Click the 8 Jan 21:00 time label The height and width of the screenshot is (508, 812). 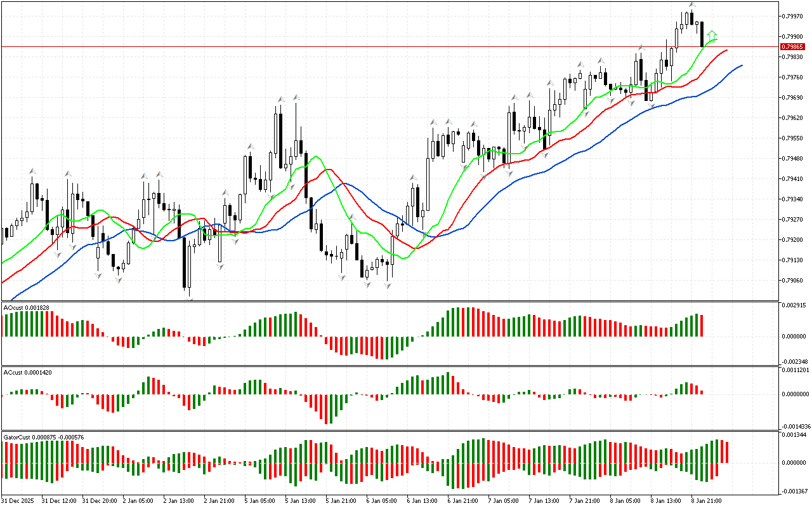(706, 500)
